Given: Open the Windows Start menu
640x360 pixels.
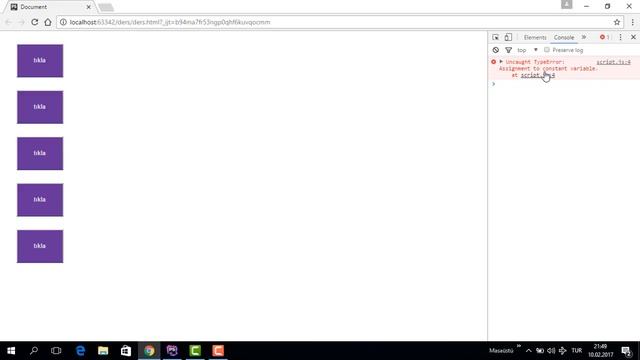Looking at the screenshot, I should tap(11, 351).
